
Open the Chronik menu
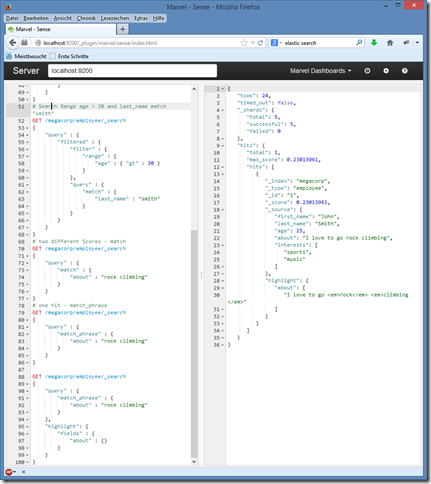pyautogui.click(x=86, y=18)
